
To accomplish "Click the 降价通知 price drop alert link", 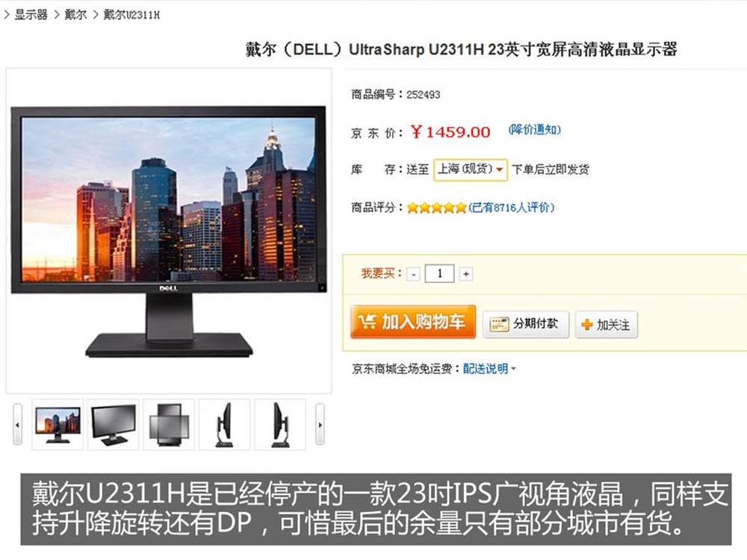I will 535,129.
